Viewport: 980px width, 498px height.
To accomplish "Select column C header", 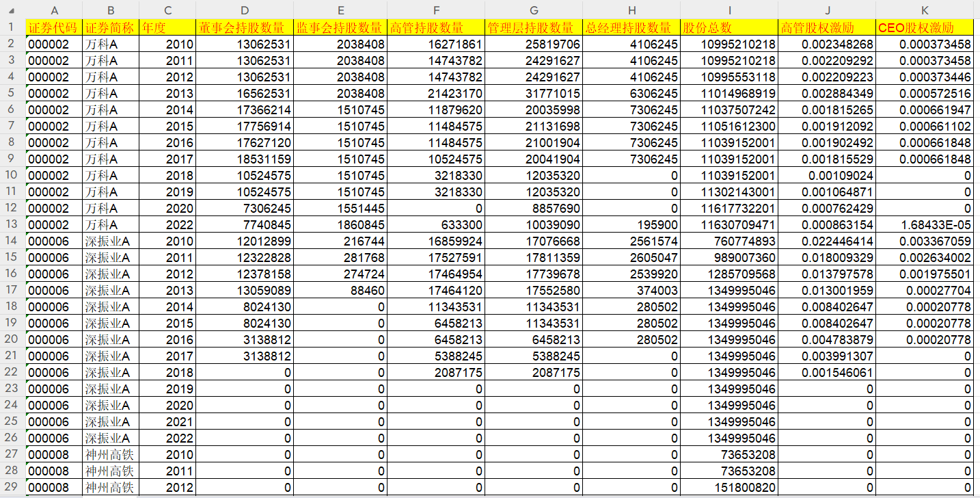I will 167,10.
